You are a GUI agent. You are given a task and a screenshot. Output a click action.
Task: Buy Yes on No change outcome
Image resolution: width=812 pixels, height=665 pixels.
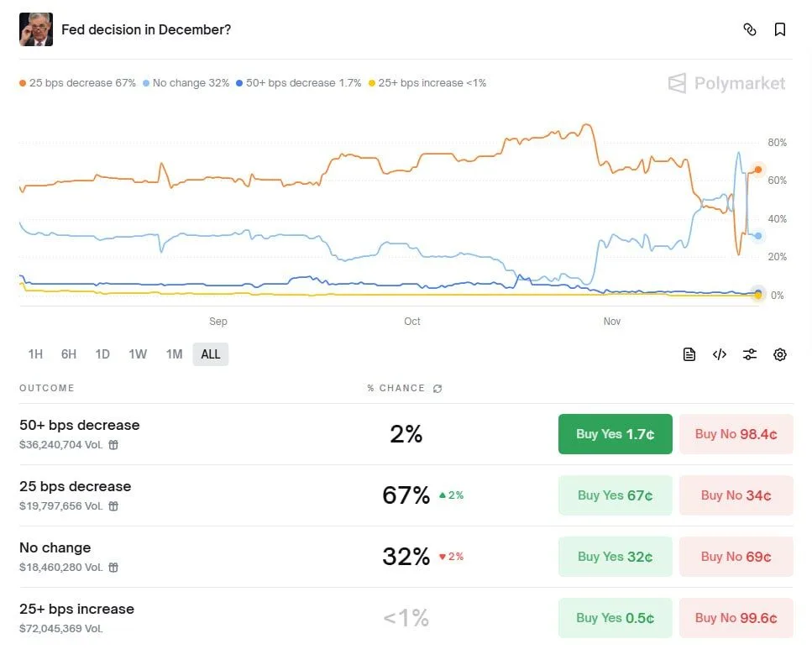click(x=615, y=557)
